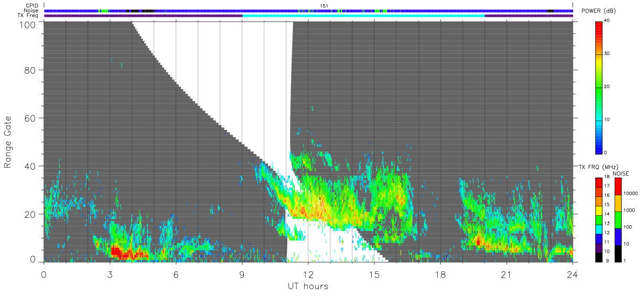Click the 'UT hours' x-axis title
Image resolution: width=644 pixels, height=297 pixels.
pos(307,286)
